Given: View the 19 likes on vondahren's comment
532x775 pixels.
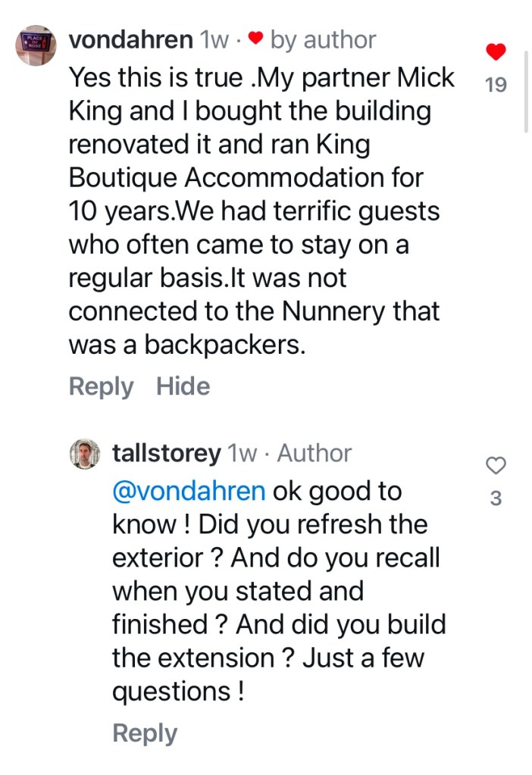Looking at the screenshot, I should click(x=496, y=85).
